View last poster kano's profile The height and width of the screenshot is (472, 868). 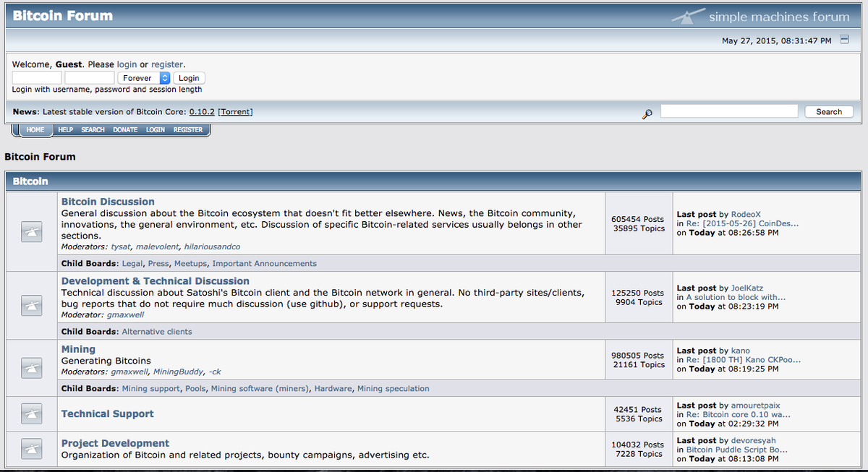(x=741, y=351)
